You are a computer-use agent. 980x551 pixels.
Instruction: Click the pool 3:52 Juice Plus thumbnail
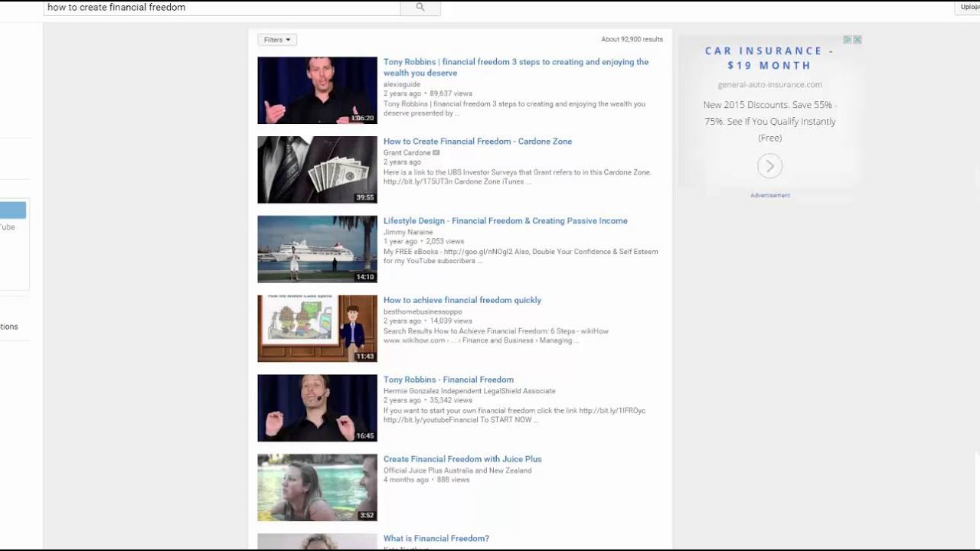click(317, 488)
